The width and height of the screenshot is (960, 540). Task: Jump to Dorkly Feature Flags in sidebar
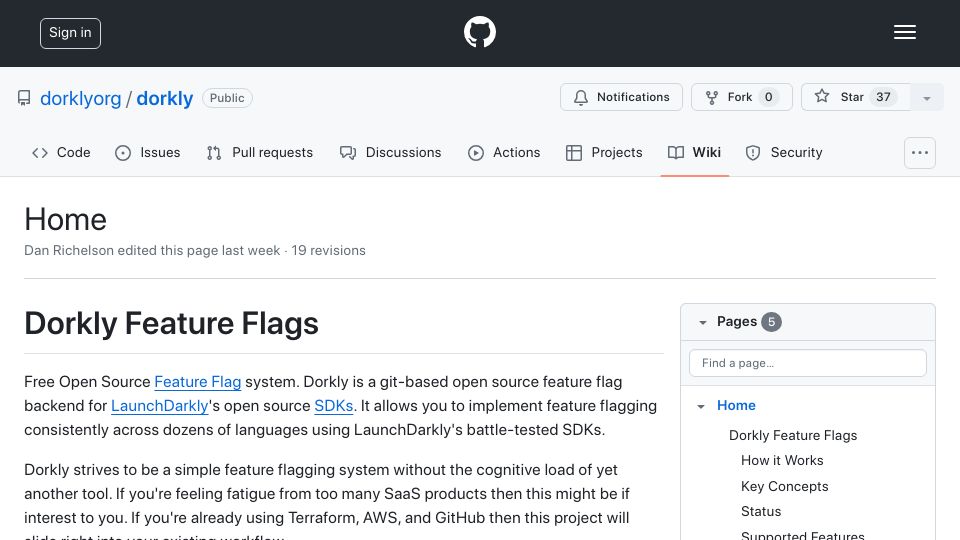(x=793, y=435)
